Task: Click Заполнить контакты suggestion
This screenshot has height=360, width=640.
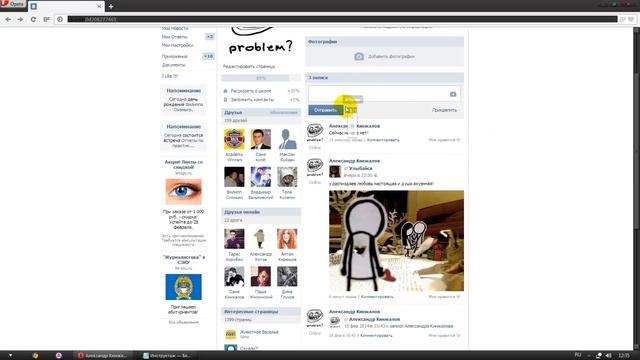Action: point(252,100)
